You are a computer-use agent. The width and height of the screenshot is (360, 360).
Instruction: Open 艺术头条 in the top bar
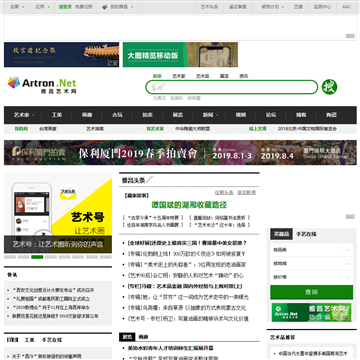(209, 7)
